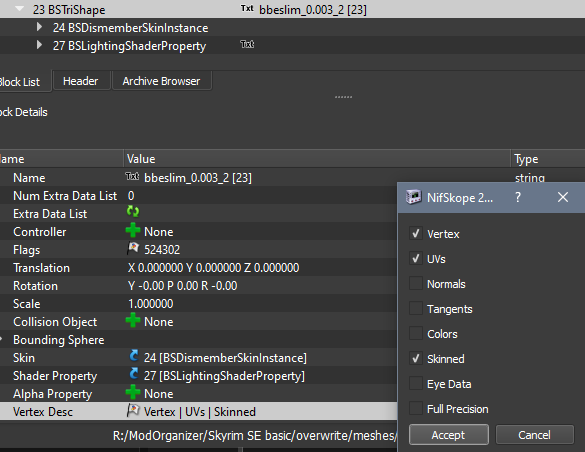
Task: Click the Controller row label
Action: pyautogui.click(x=40, y=232)
